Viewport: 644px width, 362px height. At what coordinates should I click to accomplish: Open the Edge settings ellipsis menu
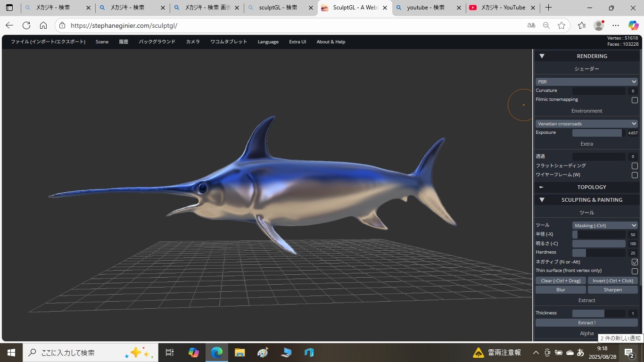tap(616, 25)
